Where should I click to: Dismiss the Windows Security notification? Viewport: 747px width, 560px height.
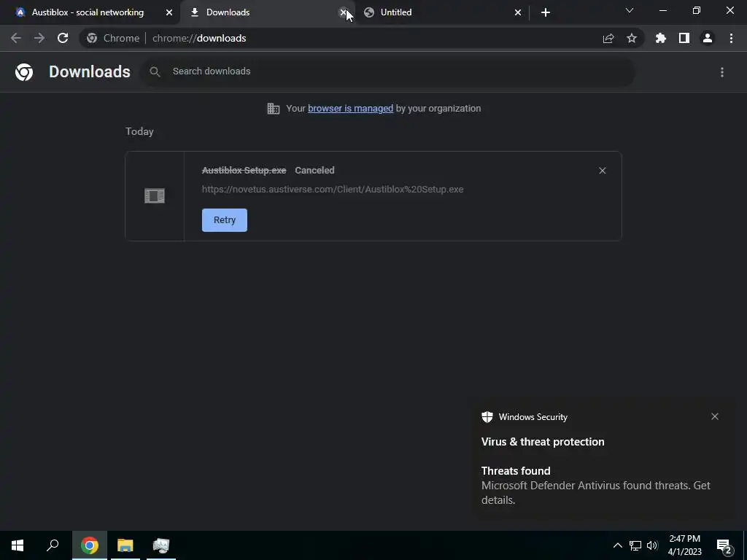pyautogui.click(x=715, y=416)
